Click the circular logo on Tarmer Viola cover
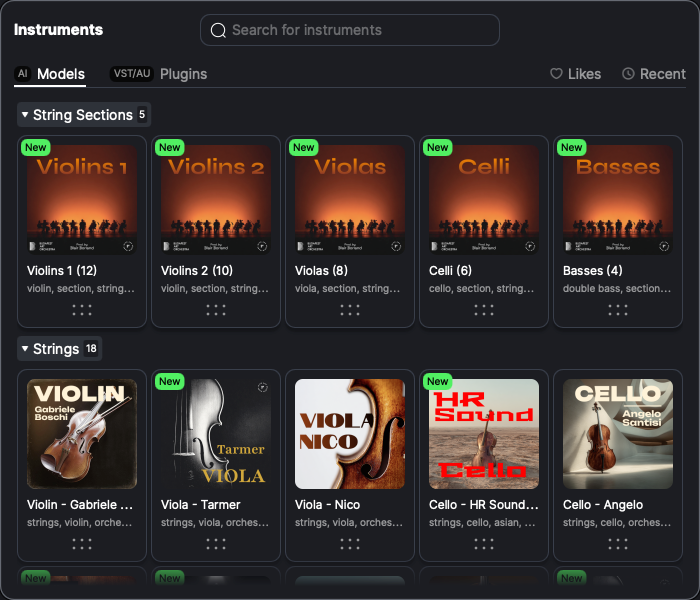700x600 pixels. click(x=262, y=387)
